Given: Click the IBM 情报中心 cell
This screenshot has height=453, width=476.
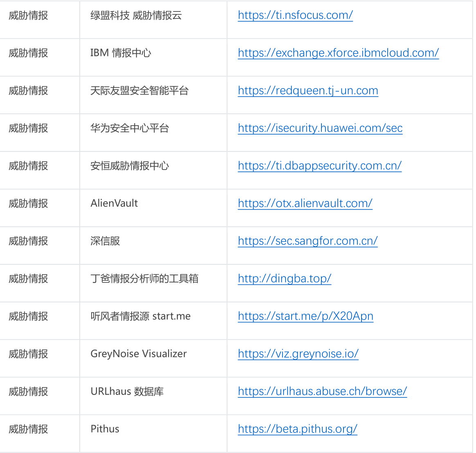Looking at the screenshot, I should point(121,53).
